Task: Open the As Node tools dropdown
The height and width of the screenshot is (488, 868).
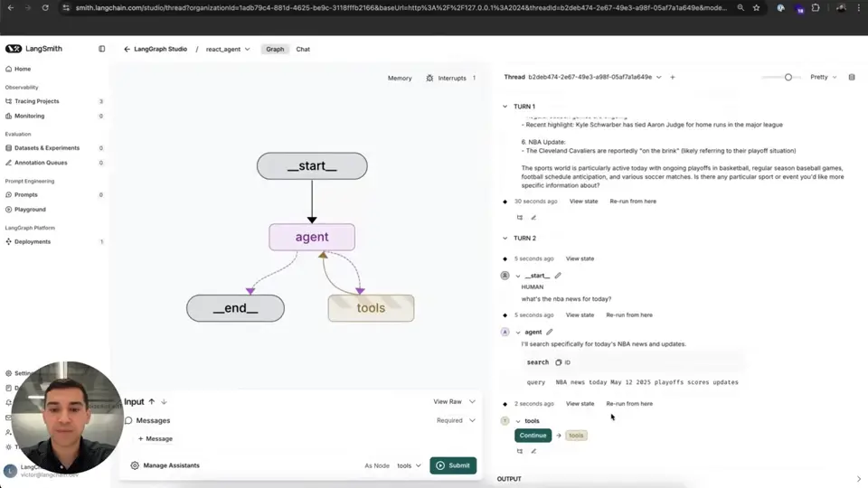Action: click(x=409, y=466)
